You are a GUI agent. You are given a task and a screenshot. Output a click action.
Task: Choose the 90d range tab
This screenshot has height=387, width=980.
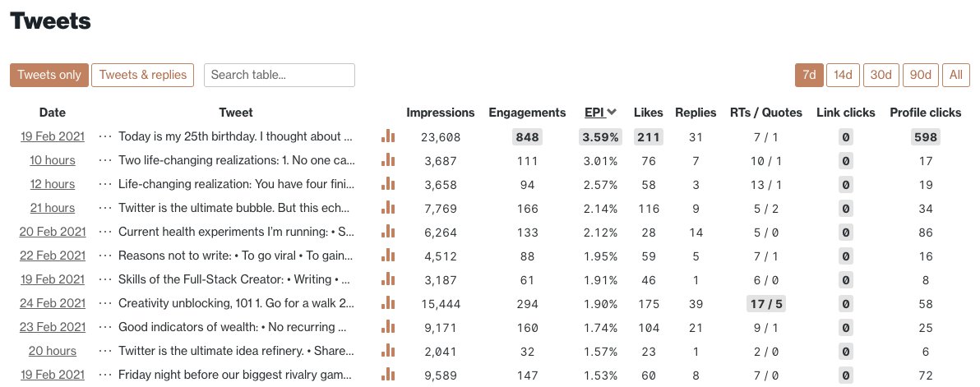(920, 75)
